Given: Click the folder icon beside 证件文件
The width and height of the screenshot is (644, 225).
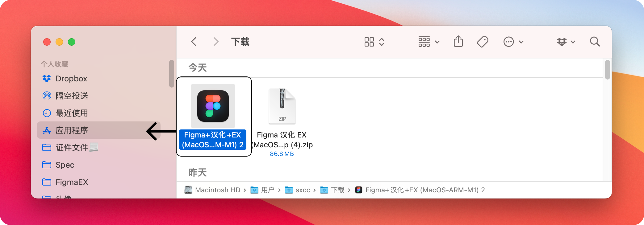Looking at the screenshot, I should (47, 148).
